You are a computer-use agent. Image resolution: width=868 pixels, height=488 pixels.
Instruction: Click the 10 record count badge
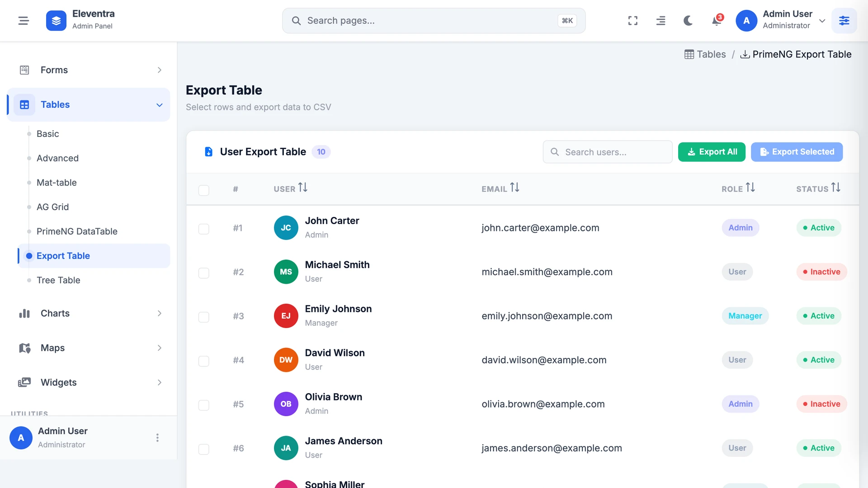click(321, 152)
